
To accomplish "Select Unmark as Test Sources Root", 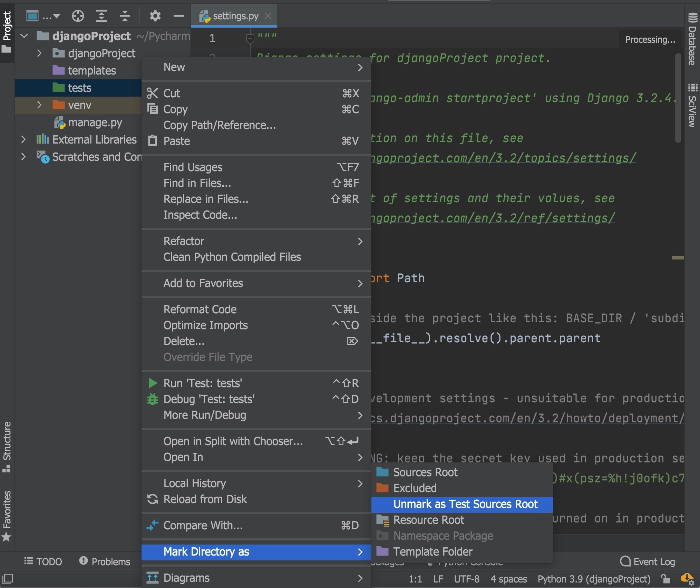I will click(465, 504).
